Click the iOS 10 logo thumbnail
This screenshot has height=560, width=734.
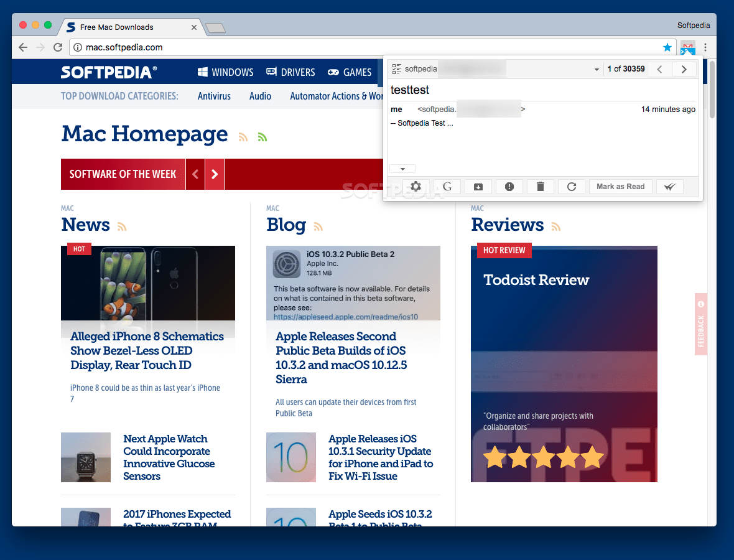click(x=291, y=457)
